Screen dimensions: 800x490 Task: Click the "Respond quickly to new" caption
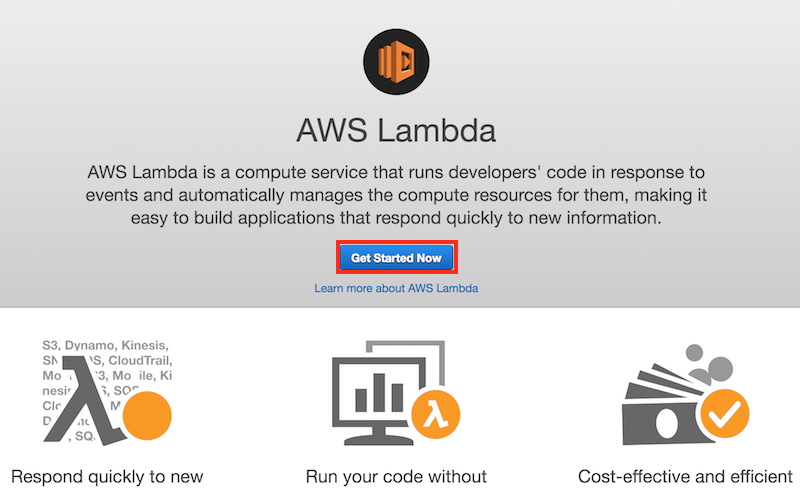107,477
